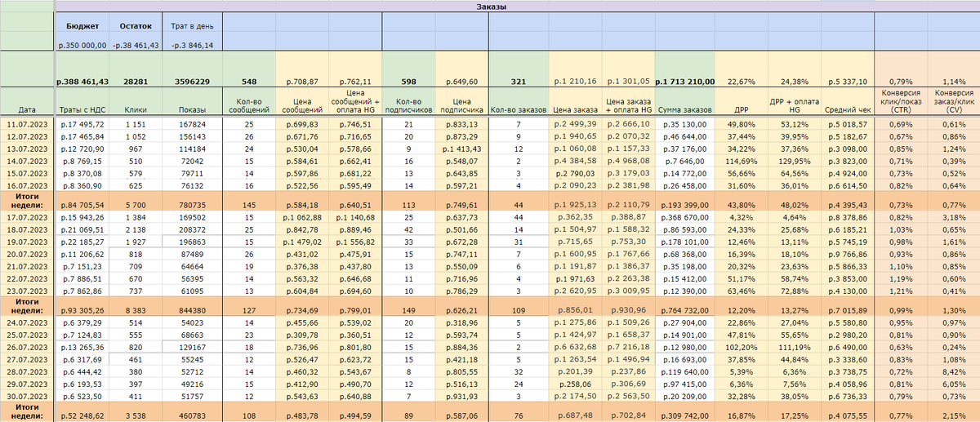Select the Бюджет header cell

(x=81, y=27)
